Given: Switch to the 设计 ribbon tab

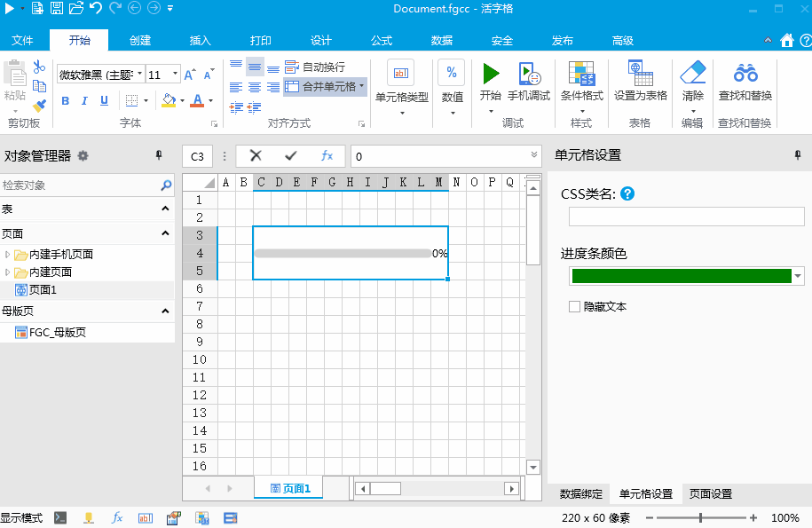Looking at the screenshot, I should pos(320,41).
